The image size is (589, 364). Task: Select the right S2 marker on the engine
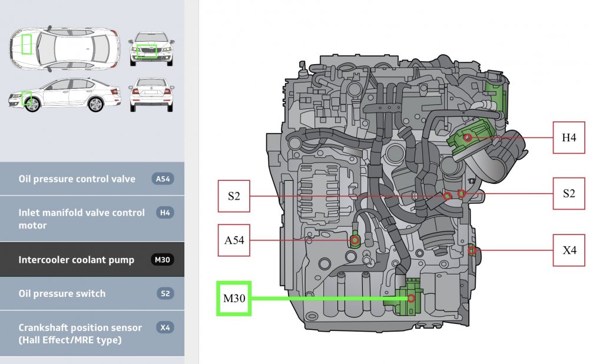(x=462, y=193)
